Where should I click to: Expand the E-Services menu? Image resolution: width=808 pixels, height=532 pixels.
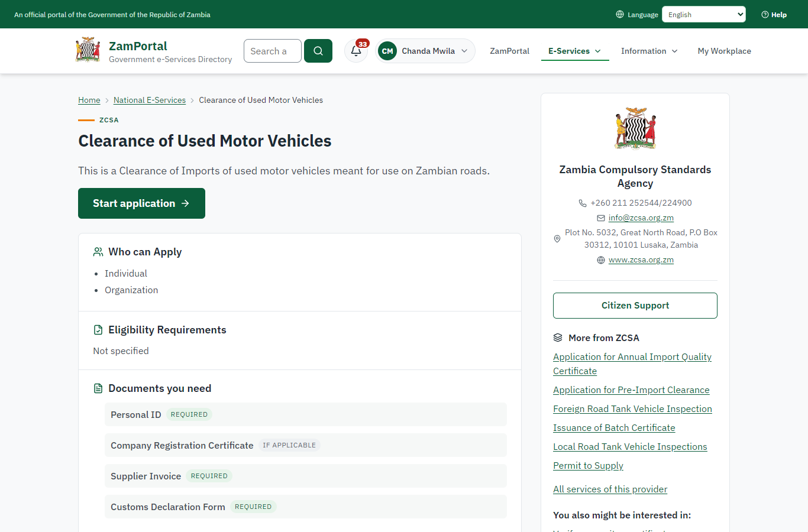(575, 51)
